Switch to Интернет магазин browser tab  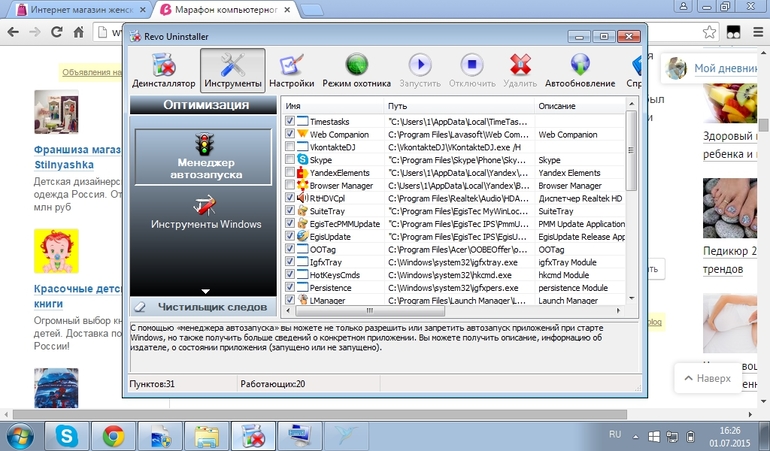pyautogui.click(x=82, y=9)
